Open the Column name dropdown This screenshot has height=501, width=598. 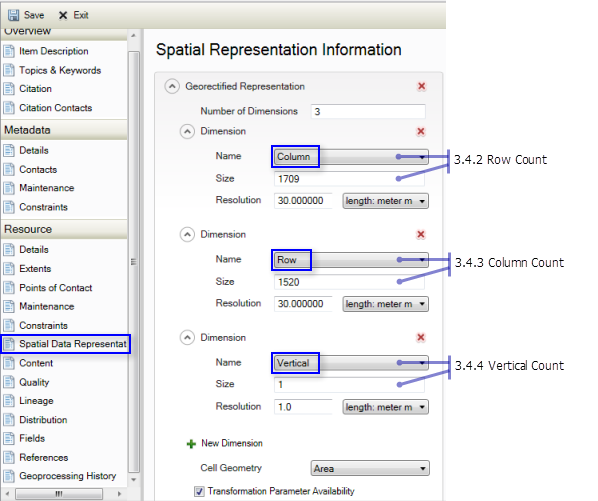(351, 157)
